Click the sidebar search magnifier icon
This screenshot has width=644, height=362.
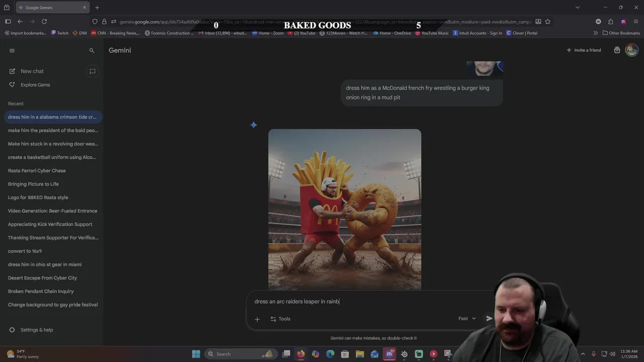click(x=92, y=51)
